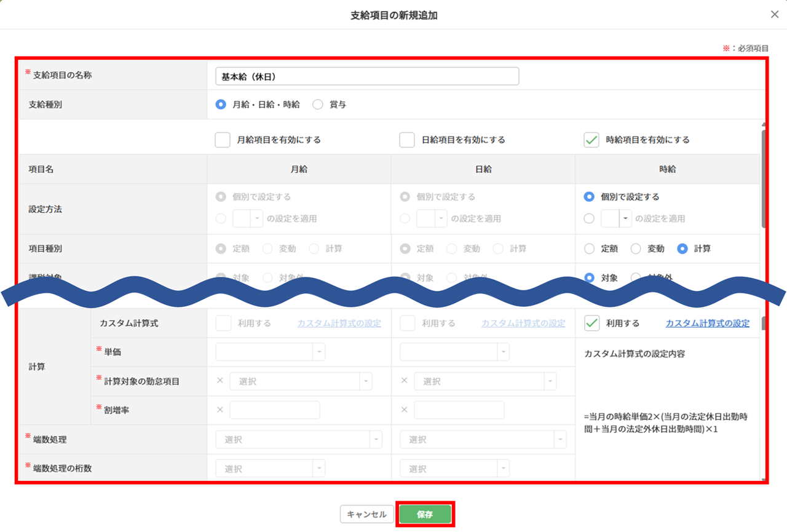Click the 支給項目の名称 text field
This screenshot has height=532, width=787.
pos(367,76)
